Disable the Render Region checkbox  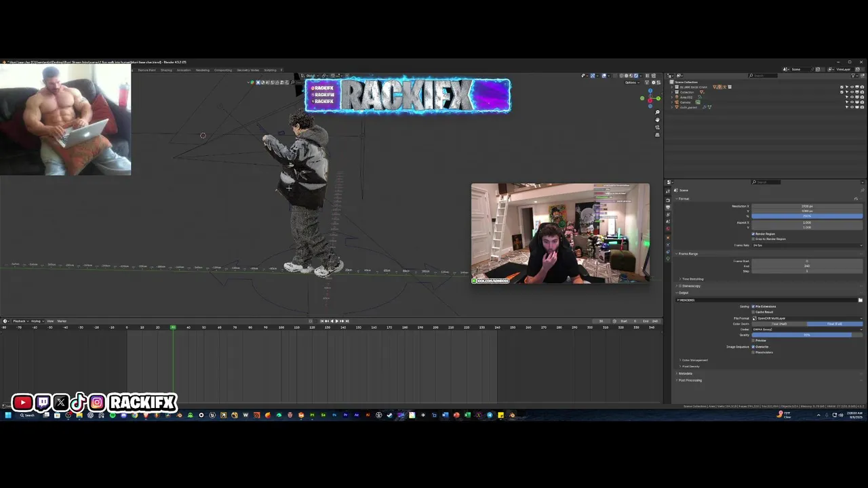point(753,234)
